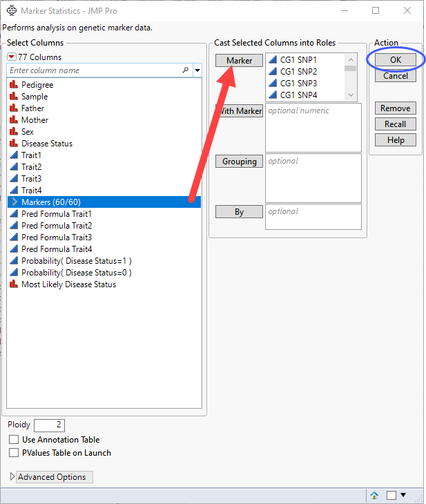Click the Father column's red bar icon
The image size is (426, 504).
tap(14, 108)
